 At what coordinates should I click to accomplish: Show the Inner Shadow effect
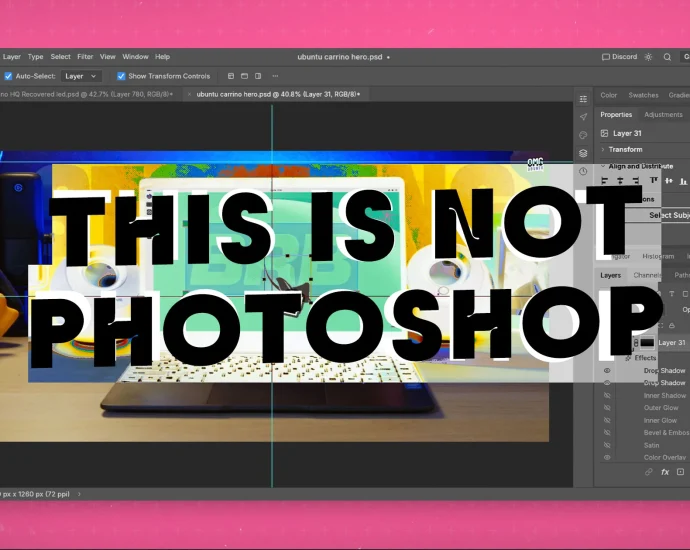point(607,396)
